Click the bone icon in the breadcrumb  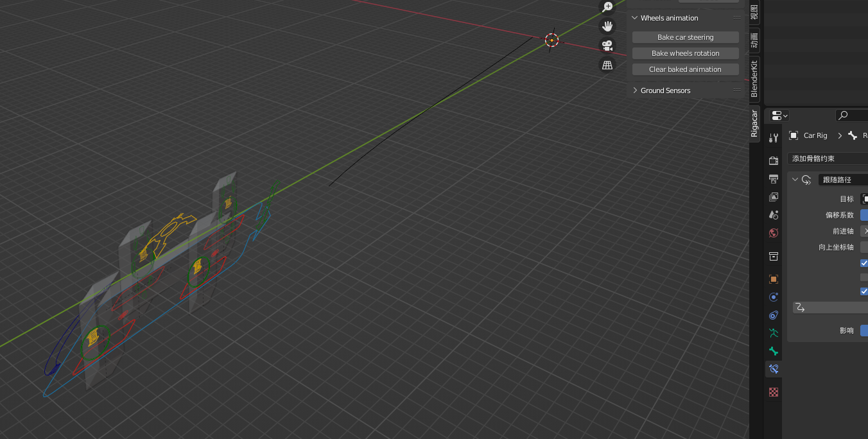tap(853, 135)
